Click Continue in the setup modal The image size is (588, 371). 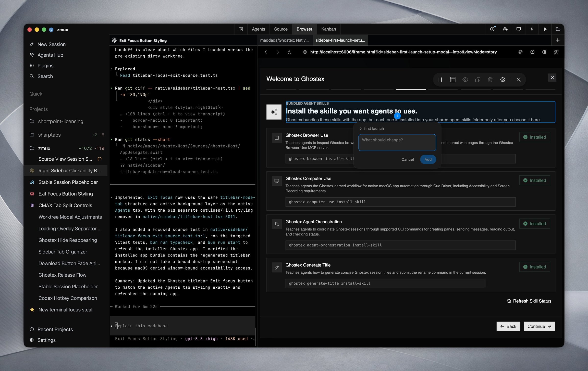tap(539, 326)
